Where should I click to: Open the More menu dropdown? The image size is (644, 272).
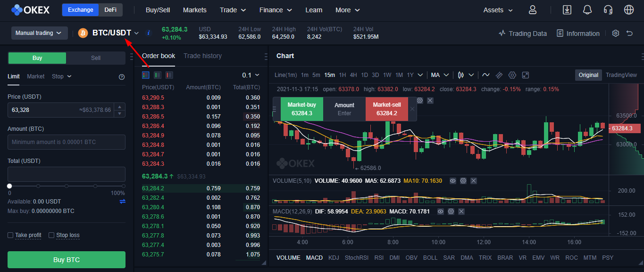pyautogui.click(x=348, y=10)
